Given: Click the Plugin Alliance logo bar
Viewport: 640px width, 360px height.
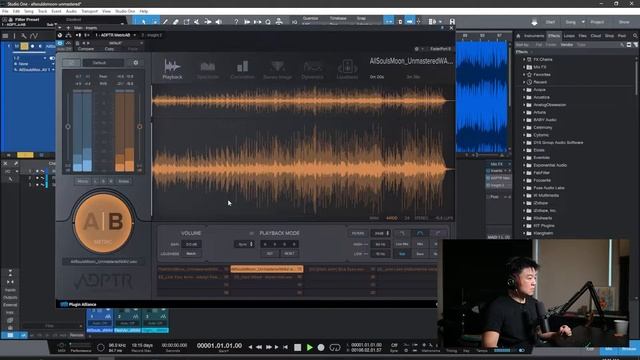Looking at the screenshot, I should tap(78, 304).
